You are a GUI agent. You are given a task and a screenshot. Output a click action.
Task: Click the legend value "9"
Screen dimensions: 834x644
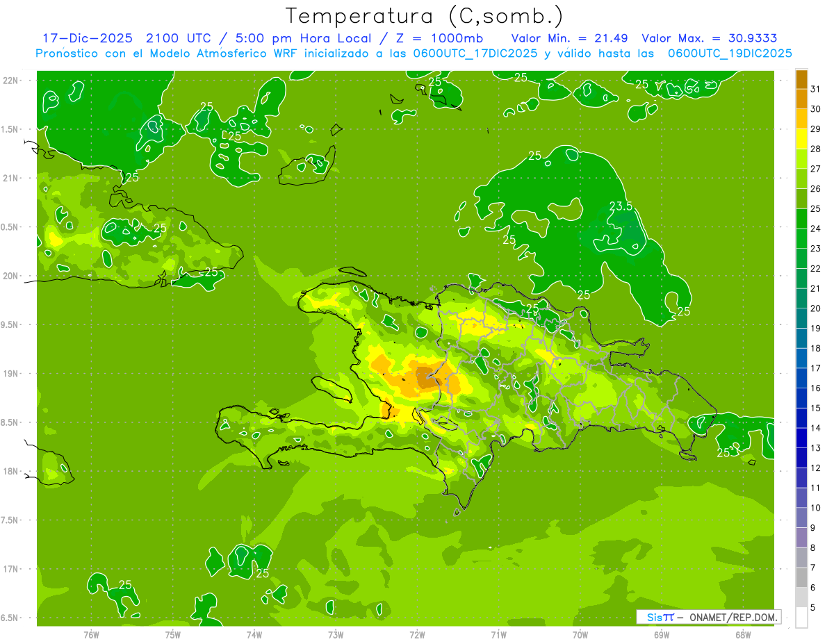[812, 527]
